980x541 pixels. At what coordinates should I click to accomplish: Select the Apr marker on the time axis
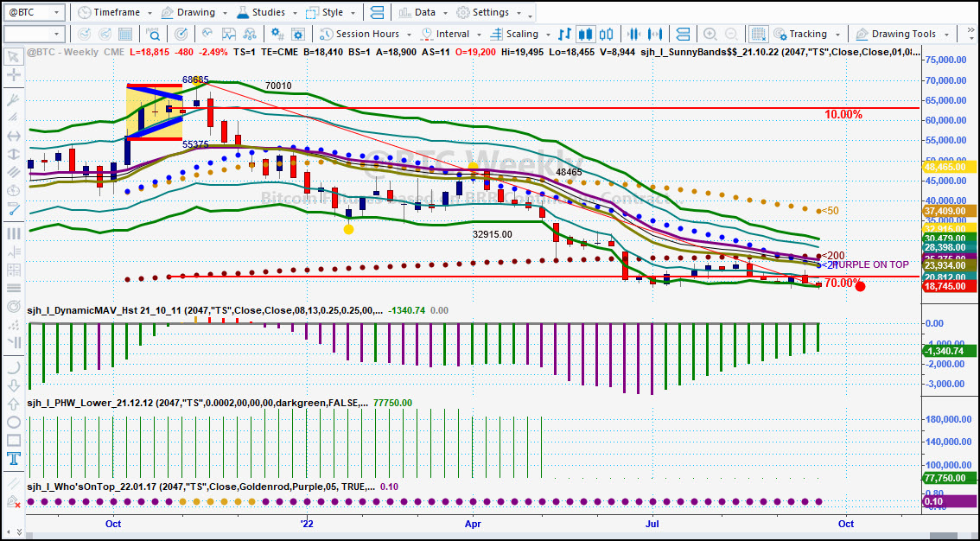(473, 523)
